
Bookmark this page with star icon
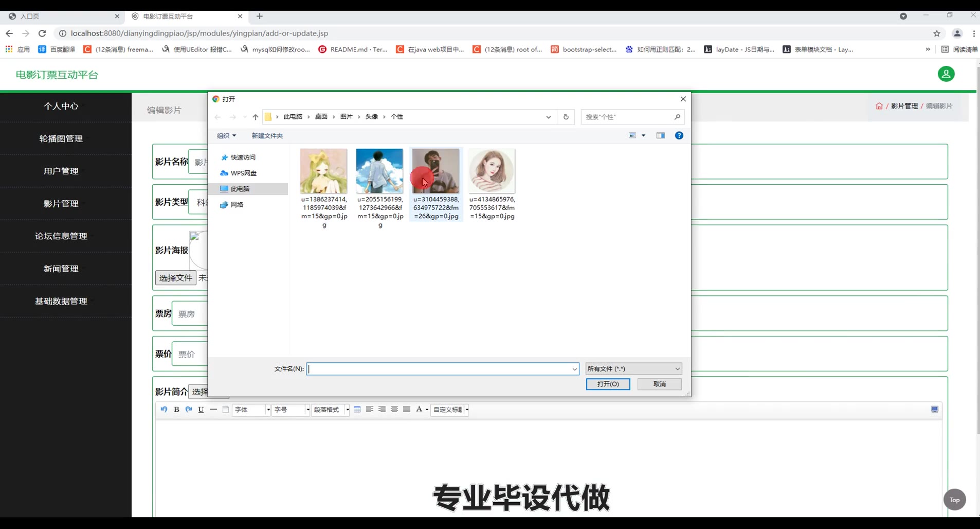937,33
